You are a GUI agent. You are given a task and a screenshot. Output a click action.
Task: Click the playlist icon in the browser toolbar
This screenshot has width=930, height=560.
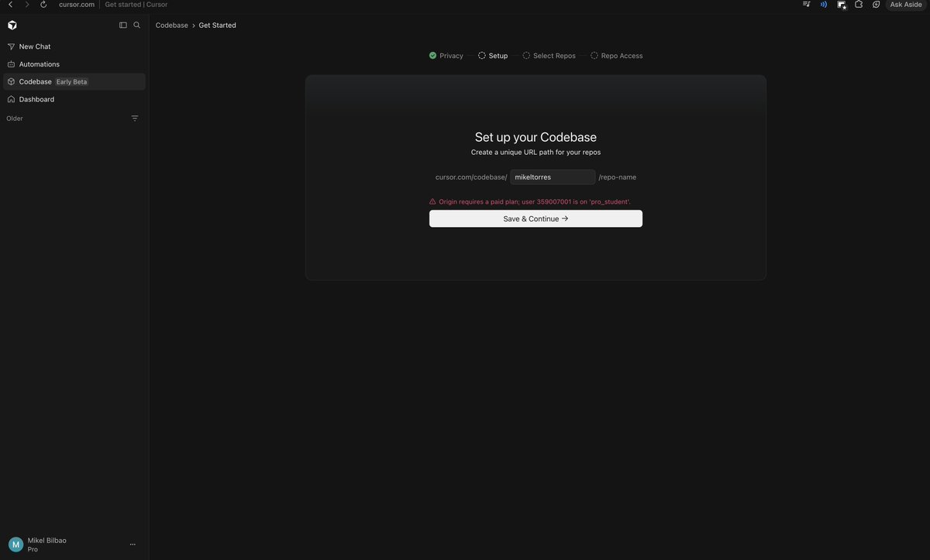[x=807, y=5]
